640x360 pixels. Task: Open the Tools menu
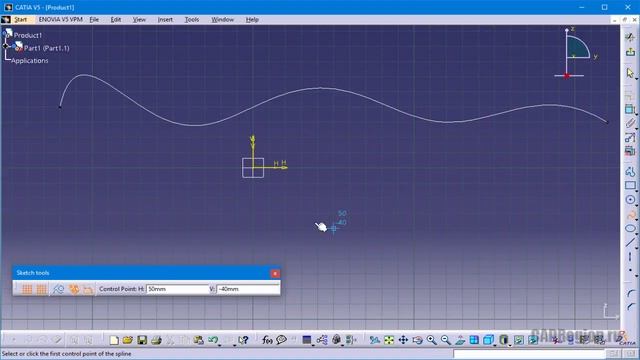coord(192,20)
